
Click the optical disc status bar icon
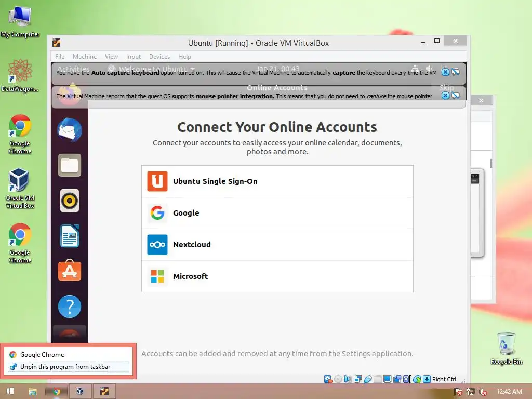[x=338, y=379]
